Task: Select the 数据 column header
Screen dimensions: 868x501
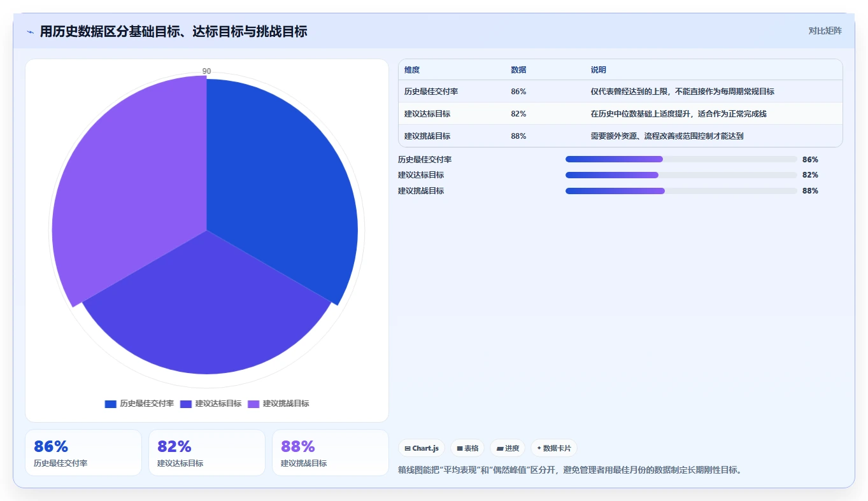Action: coord(518,70)
